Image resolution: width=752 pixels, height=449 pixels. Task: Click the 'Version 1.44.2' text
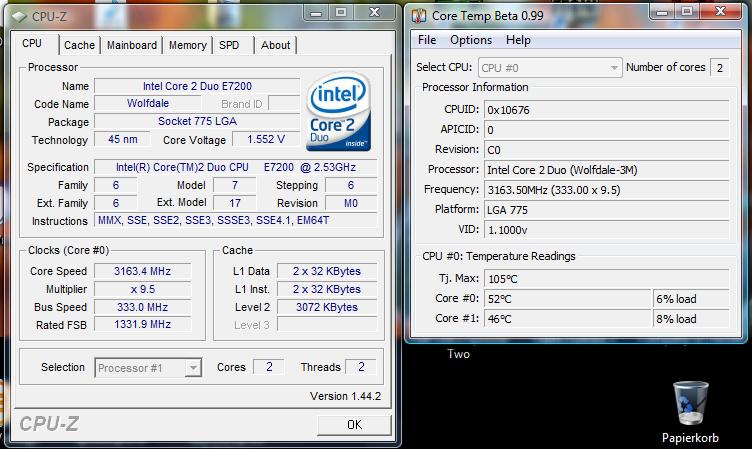(345, 396)
